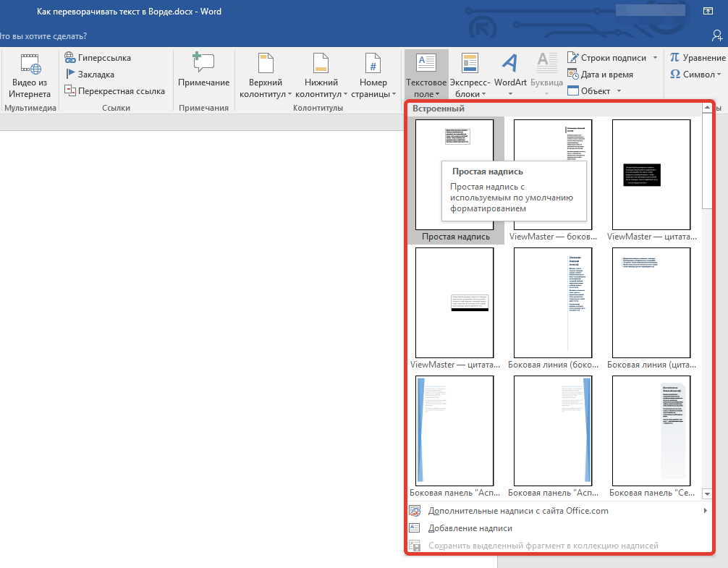Screen dimensions: 728x568
Task: Click the "Что вы хотите сделать?" search box
Action: click(44, 36)
